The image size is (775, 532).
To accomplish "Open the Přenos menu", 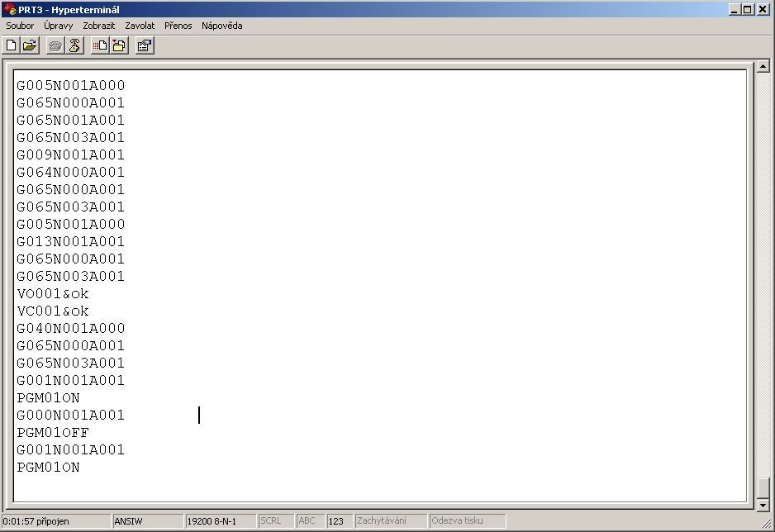I will point(178,26).
